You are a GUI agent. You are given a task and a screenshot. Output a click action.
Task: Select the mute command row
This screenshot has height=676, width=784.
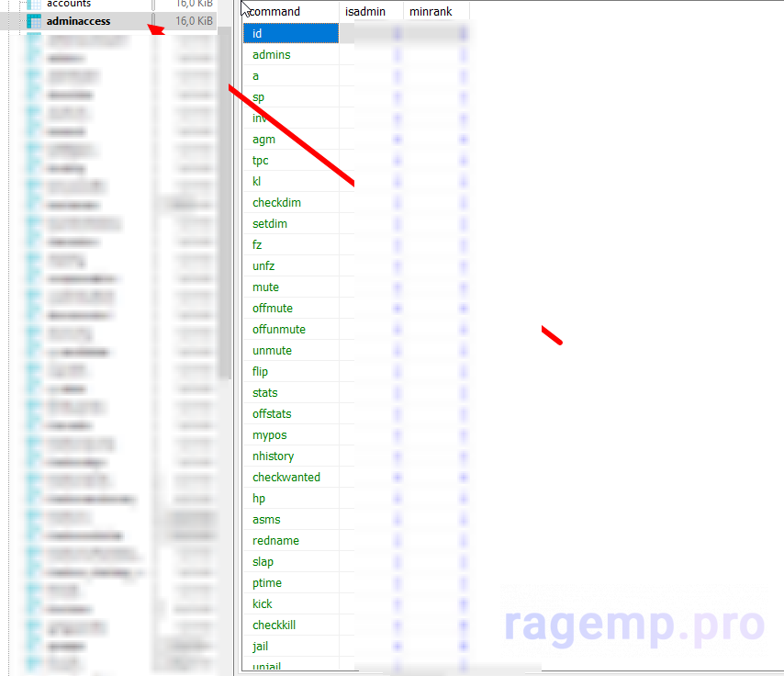[265, 287]
